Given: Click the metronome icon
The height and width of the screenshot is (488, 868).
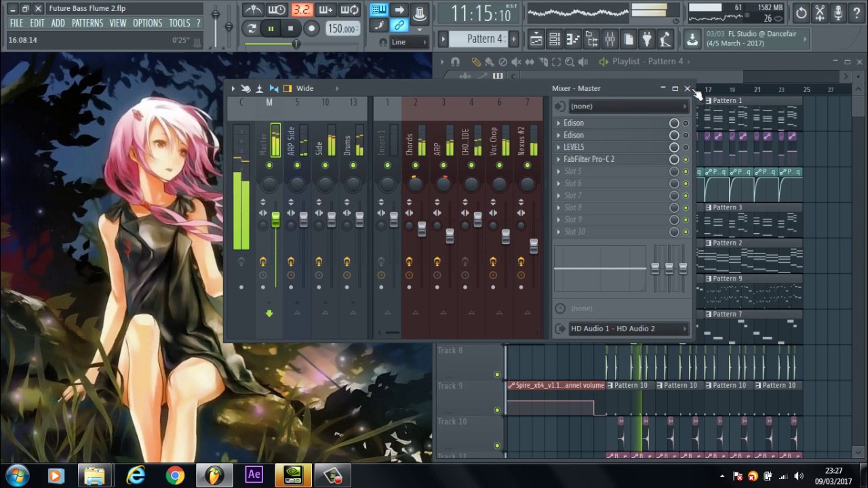Looking at the screenshot, I should coord(253,10).
